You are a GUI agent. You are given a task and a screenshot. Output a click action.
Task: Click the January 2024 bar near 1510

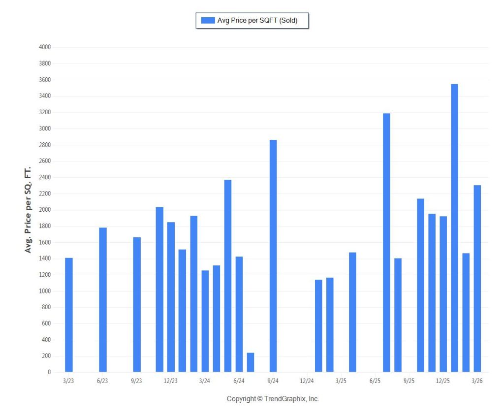click(x=182, y=311)
